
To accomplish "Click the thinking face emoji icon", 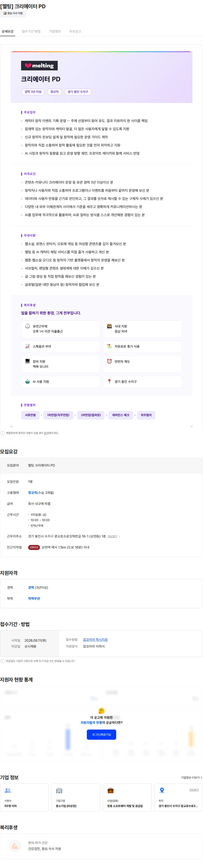I will point(101,711).
